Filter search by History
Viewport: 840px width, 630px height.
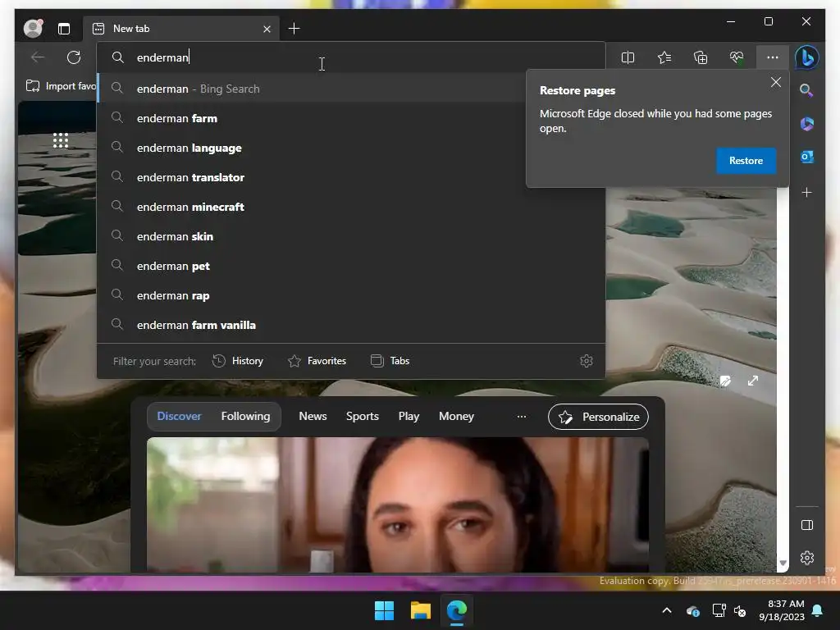coord(238,361)
